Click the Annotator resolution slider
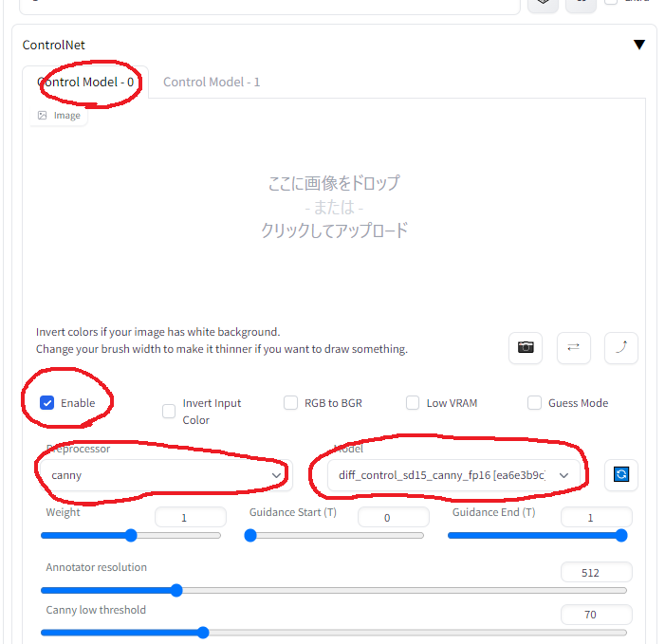This screenshot has height=644, width=665. coord(334,590)
